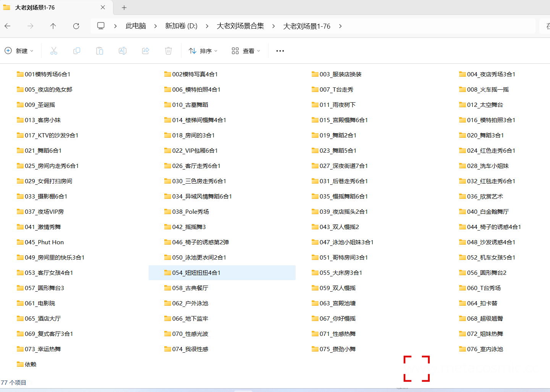Viewport: 550px width, 392px height.
Task: Jump to 大老刘场景合集 in breadcrumb
Action: click(240, 26)
